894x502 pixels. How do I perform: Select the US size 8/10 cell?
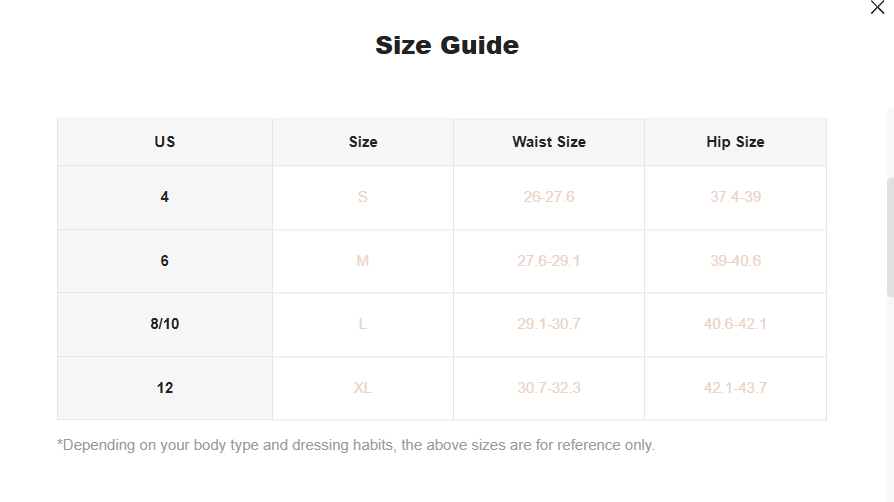[165, 324]
